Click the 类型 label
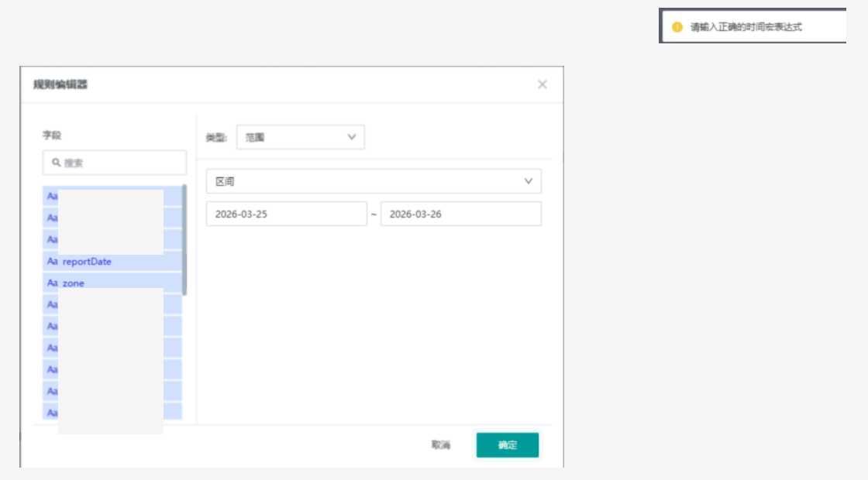The height and width of the screenshot is (480, 868). (x=216, y=137)
